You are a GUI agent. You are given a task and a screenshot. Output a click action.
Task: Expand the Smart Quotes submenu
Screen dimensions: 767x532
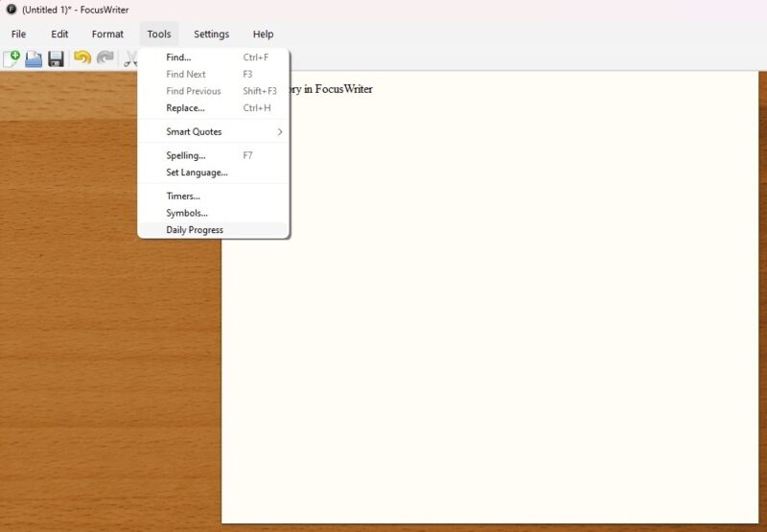point(214,131)
